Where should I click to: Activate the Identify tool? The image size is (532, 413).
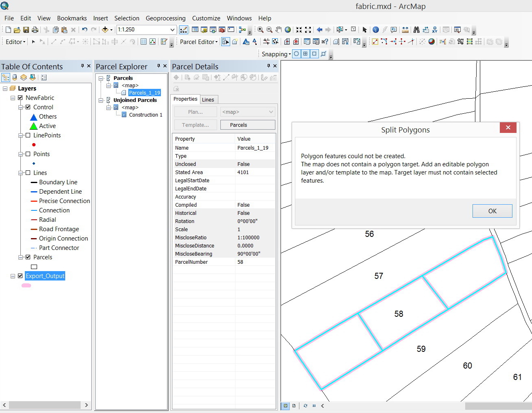pyautogui.click(x=376, y=30)
